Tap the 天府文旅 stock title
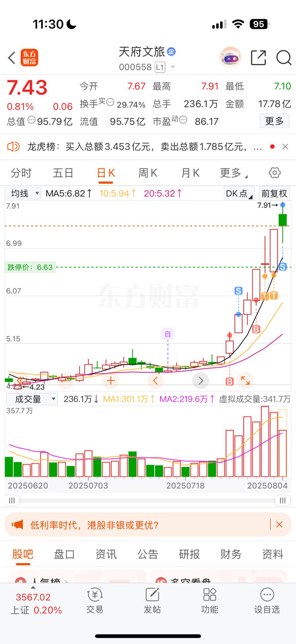 click(x=142, y=51)
